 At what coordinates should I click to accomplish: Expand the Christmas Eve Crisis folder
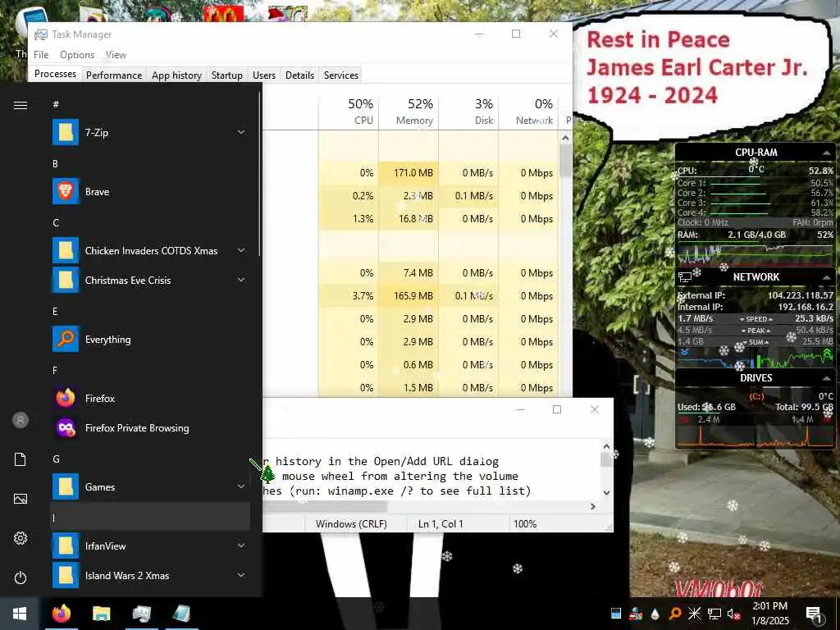[x=241, y=280]
